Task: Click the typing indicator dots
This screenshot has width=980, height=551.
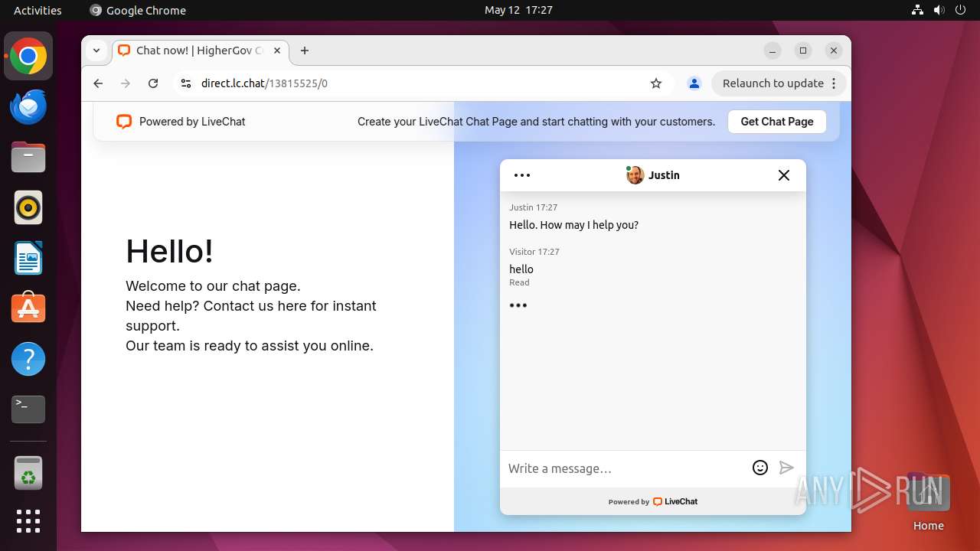Action: coord(518,305)
